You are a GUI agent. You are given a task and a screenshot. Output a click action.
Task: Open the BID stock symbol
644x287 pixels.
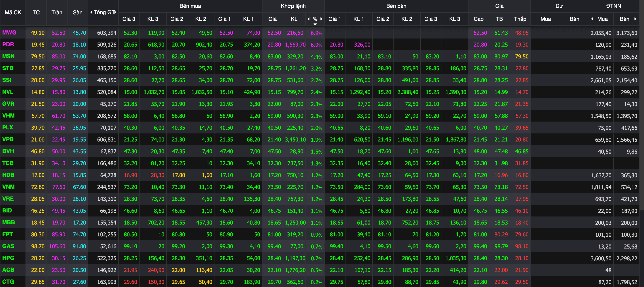[7, 210]
